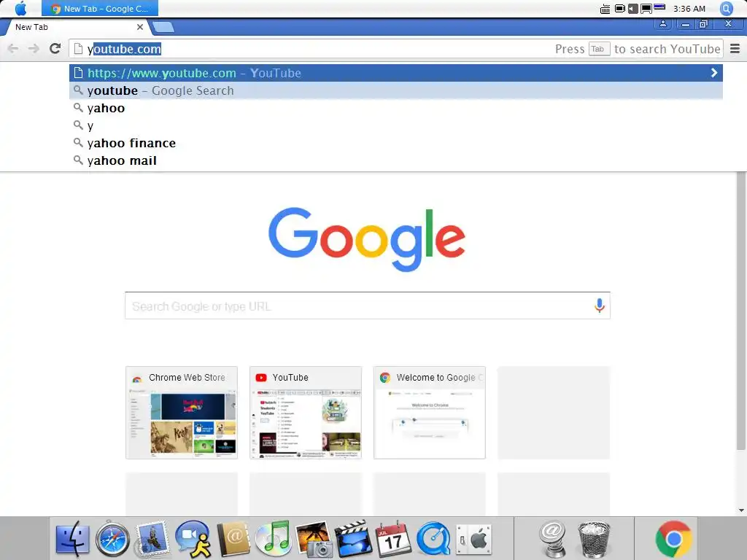
Task: Launch iMovie from the dock
Action: (353, 540)
